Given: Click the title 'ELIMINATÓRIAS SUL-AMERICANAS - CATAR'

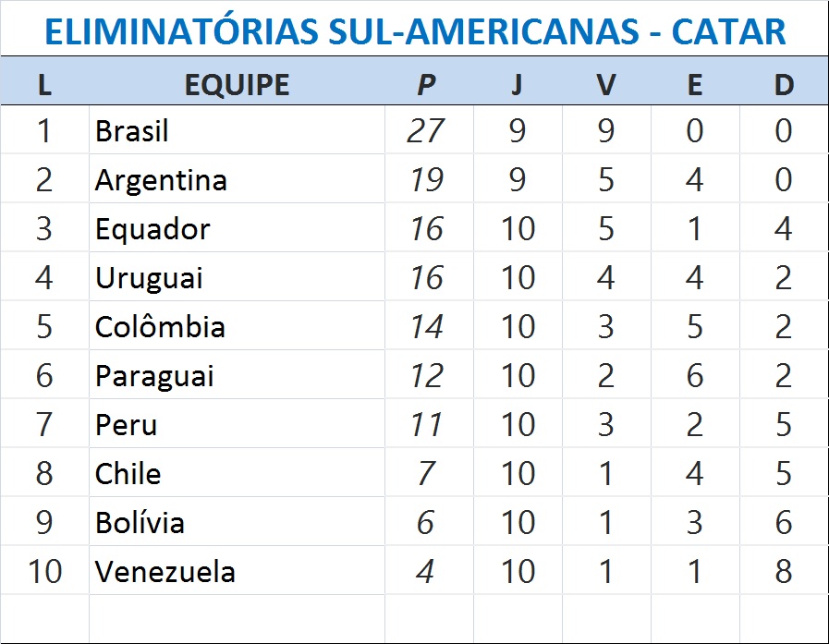Looking at the screenshot, I should pos(415,31).
